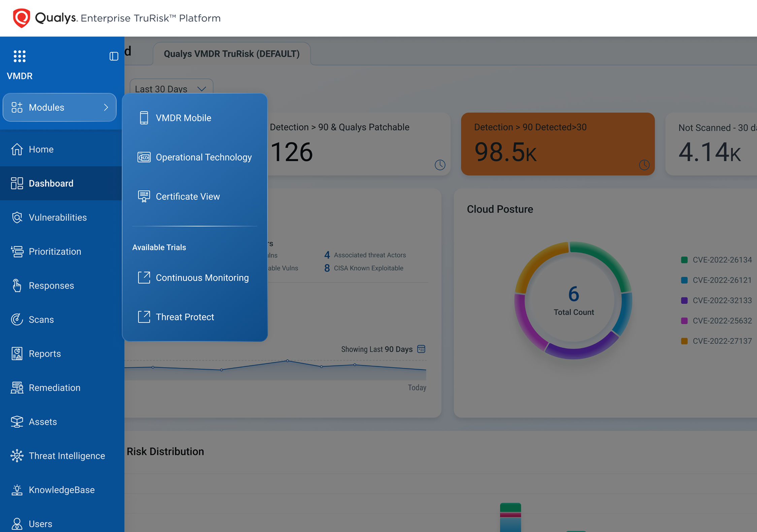This screenshot has height=532, width=757.
Task: Launch Operational Technology module
Action: click(x=195, y=157)
